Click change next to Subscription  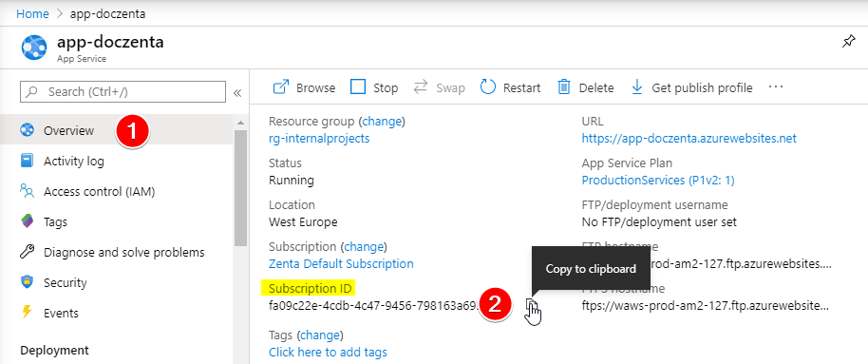pos(364,246)
